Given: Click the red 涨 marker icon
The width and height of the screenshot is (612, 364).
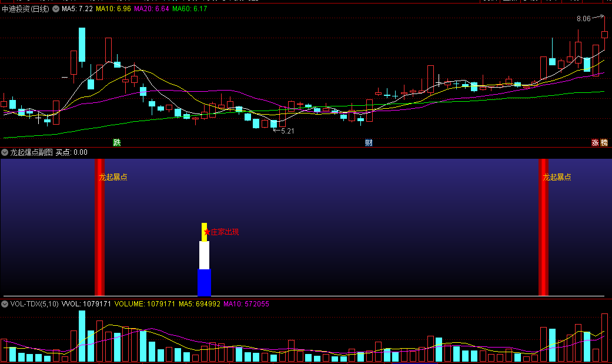Looking at the screenshot, I should pyautogui.click(x=595, y=142).
